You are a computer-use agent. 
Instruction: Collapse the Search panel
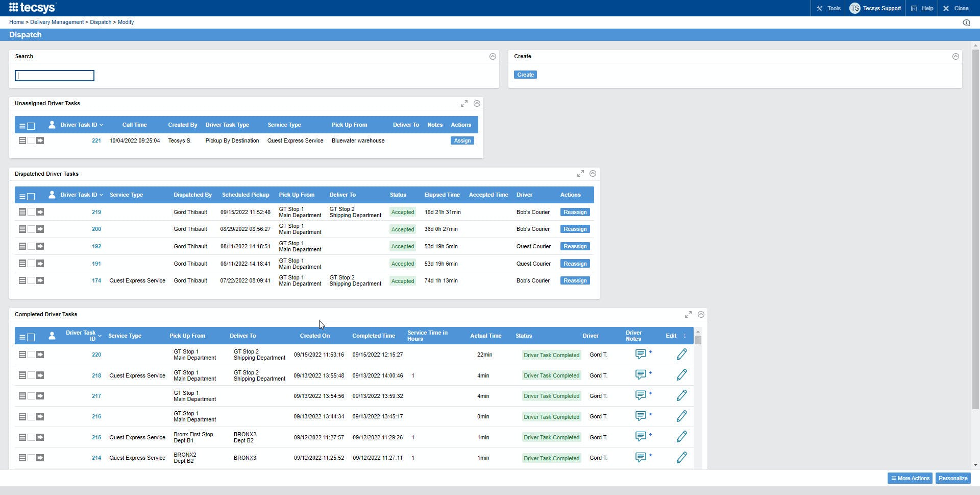click(493, 57)
